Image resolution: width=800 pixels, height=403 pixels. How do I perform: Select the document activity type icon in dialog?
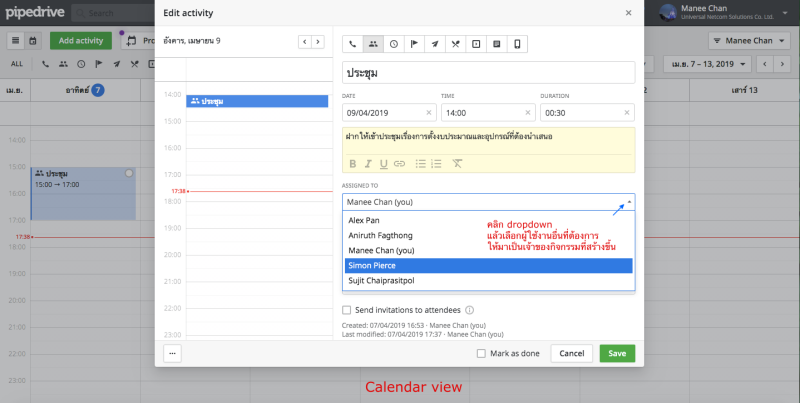pos(496,44)
